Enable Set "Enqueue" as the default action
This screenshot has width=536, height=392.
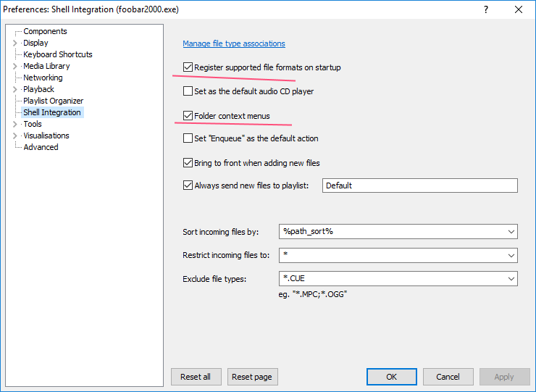(x=188, y=138)
